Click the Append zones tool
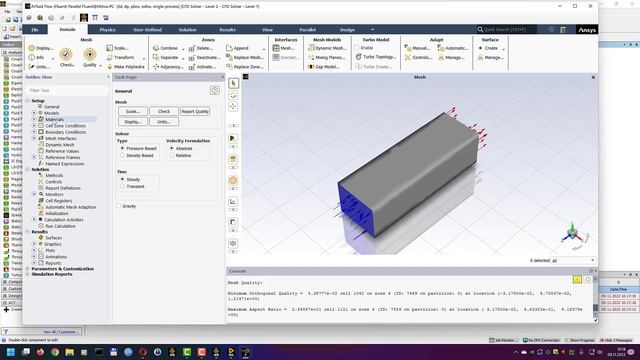This screenshot has width=640, height=360. point(237,48)
